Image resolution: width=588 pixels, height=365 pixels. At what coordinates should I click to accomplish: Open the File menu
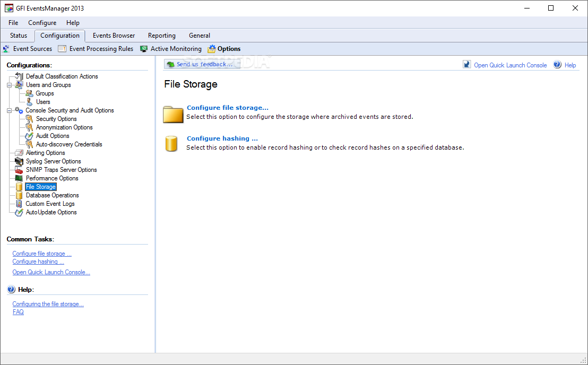pos(13,22)
